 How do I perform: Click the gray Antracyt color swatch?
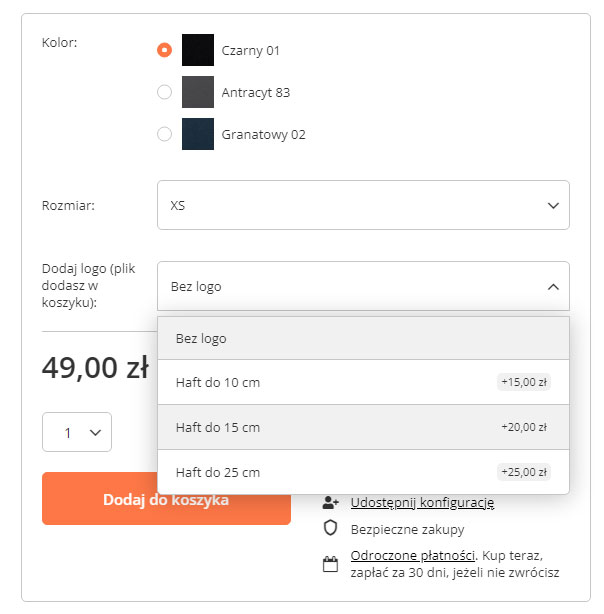pyautogui.click(x=198, y=92)
